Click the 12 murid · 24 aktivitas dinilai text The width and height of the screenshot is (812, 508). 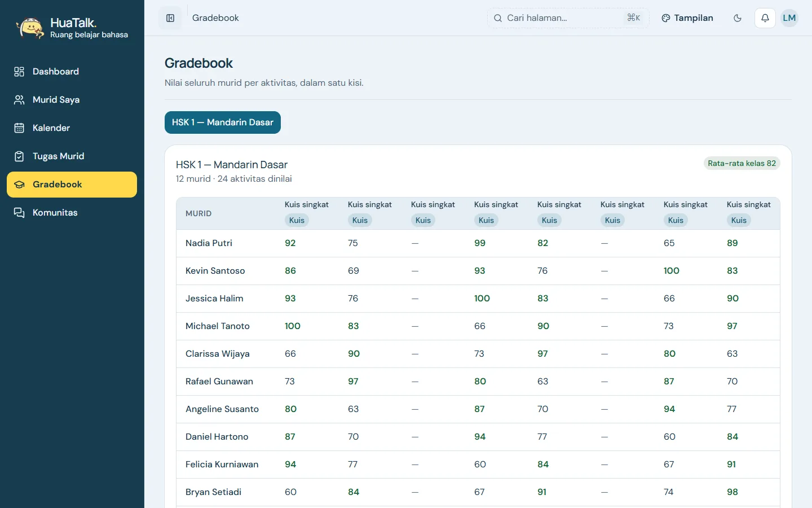click(x=234, y=179)
